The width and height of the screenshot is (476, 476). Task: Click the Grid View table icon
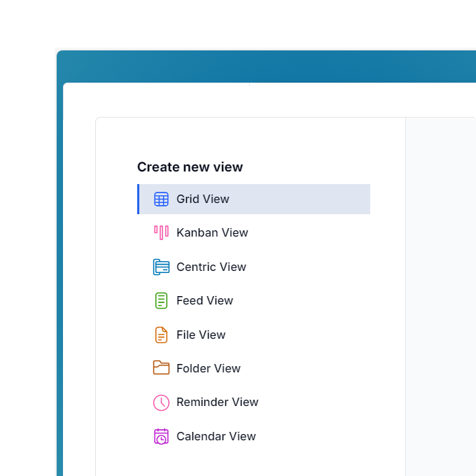point(161,199)
